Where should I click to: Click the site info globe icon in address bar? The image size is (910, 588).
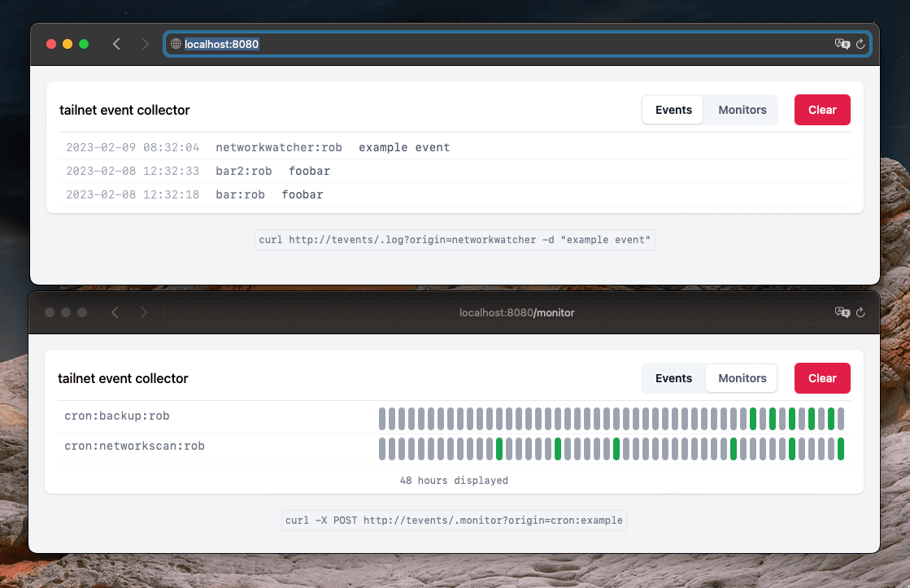click(x=176, y=44)
